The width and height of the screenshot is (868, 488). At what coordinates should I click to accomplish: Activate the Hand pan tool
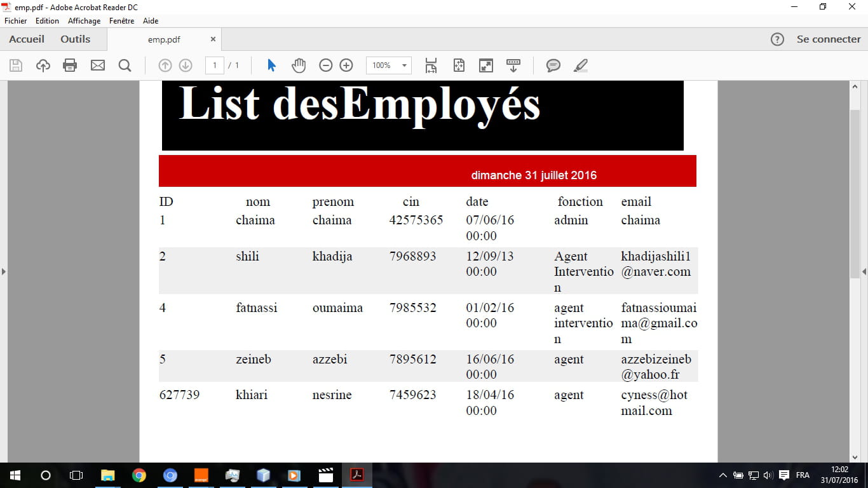tap(299, 65)
